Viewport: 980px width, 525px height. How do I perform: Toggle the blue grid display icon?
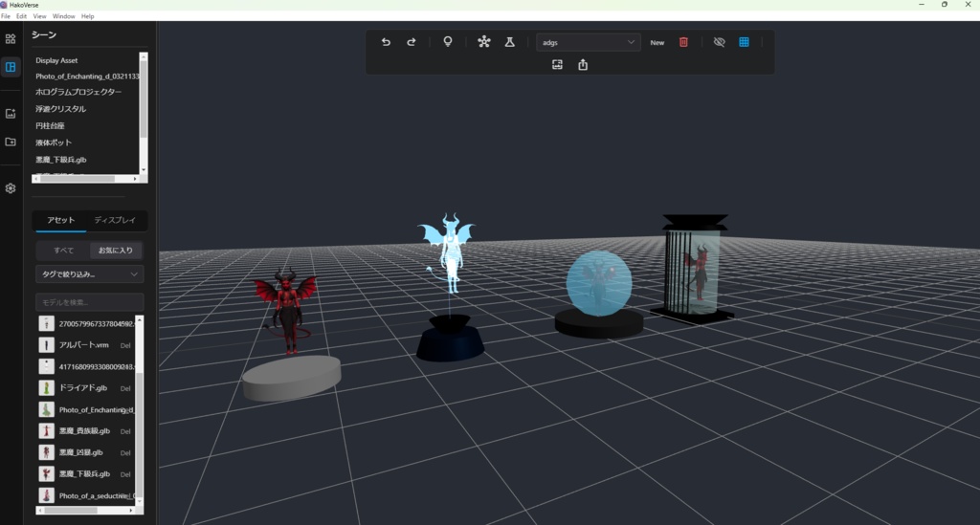pyautogui.click(x=744, y=42)
